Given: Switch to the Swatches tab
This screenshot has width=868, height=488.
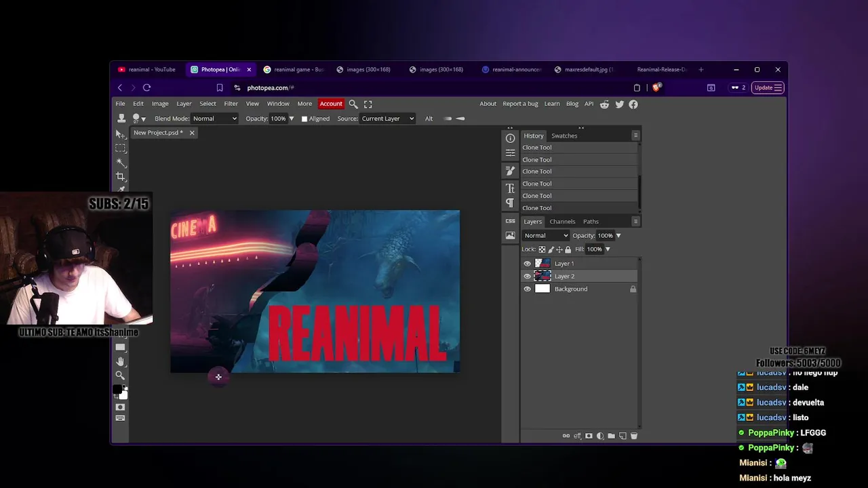Looking at the screenshot, I should click(564, 136).
